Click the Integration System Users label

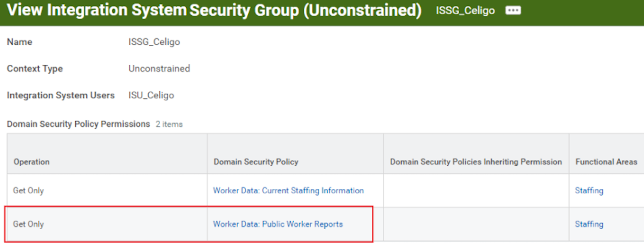click(x=61, y=95)
